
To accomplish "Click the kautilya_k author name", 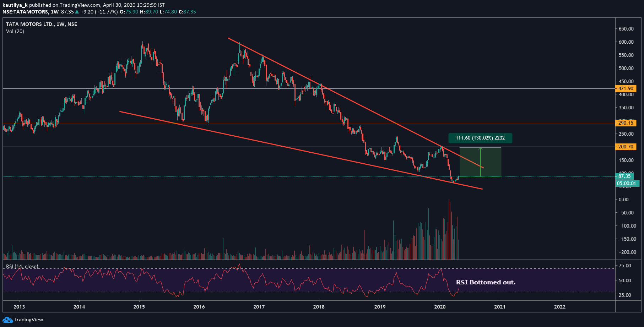I will (x=15, y=5).
